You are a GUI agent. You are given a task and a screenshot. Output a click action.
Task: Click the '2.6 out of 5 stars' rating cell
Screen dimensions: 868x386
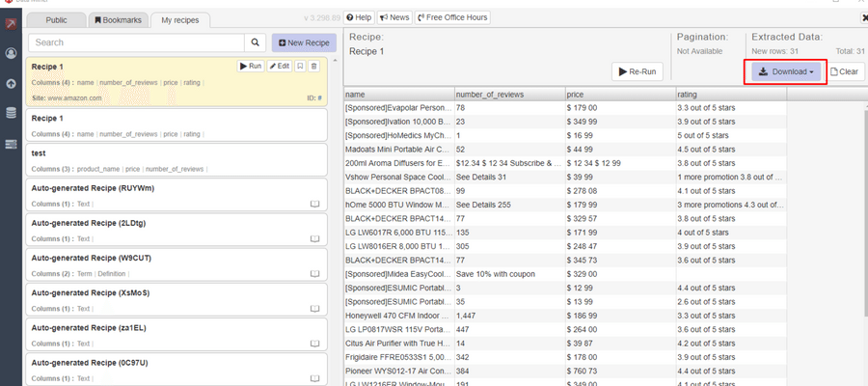[731, 302]
